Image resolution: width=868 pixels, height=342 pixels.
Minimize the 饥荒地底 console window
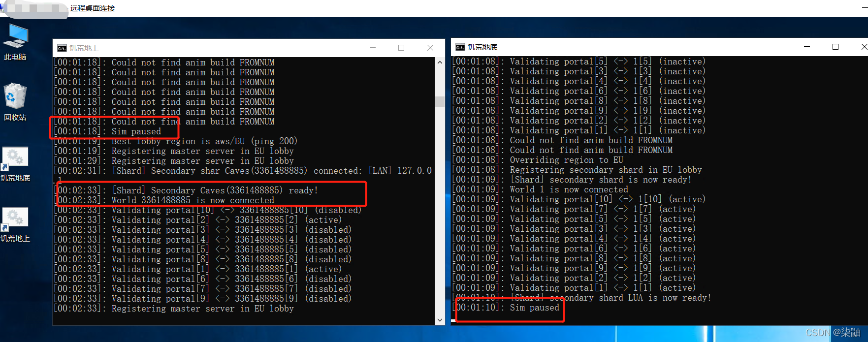tap(807, 47)
